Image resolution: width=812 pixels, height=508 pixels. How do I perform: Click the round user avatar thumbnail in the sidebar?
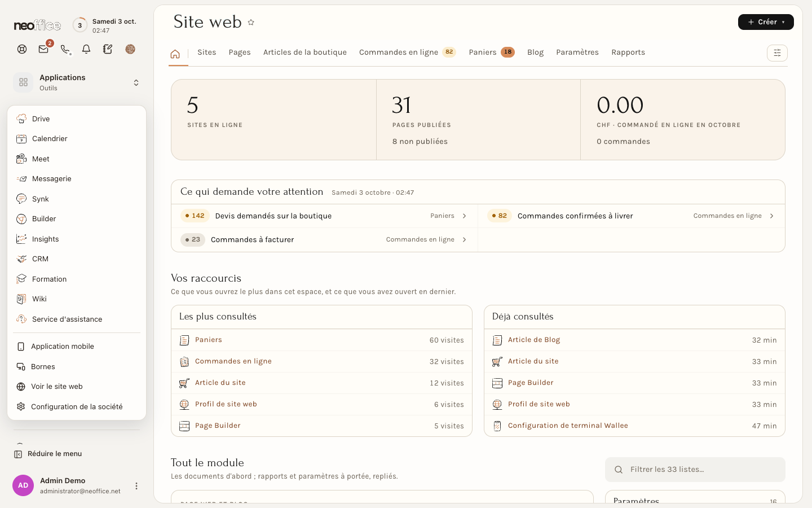pos(130,49)
